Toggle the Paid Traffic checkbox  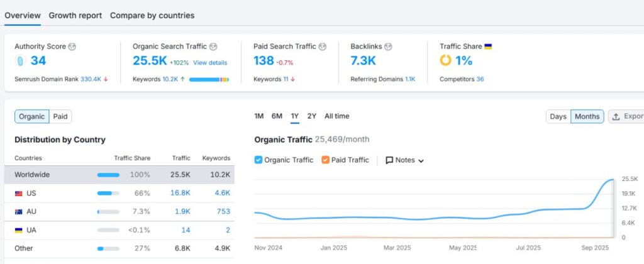tap(325, 160)
